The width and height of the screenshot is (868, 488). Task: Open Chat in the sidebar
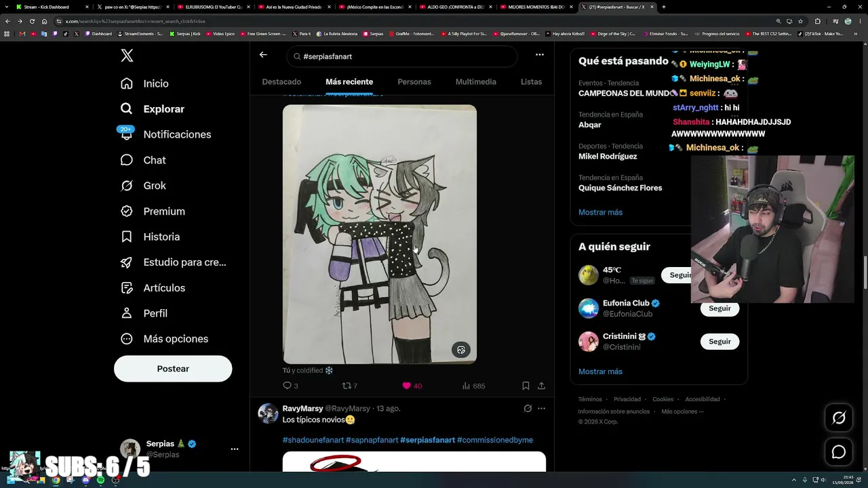point(143,160)
